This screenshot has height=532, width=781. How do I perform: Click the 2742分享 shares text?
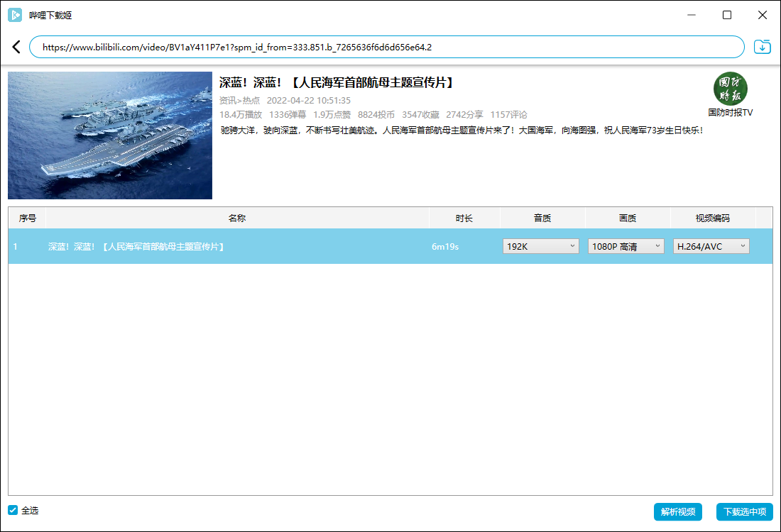pos(464,114)
